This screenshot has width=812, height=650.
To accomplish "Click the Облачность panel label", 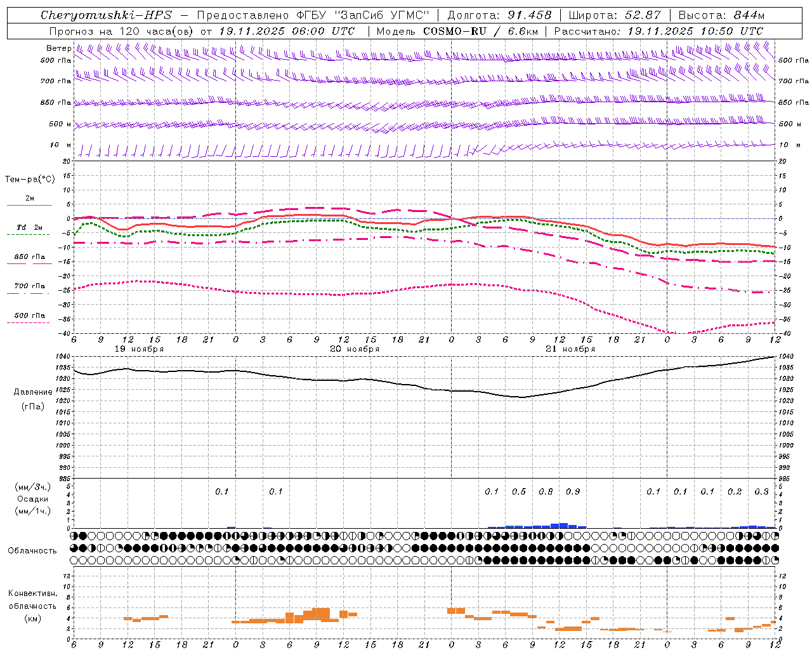I will click(x=32, y=551).
